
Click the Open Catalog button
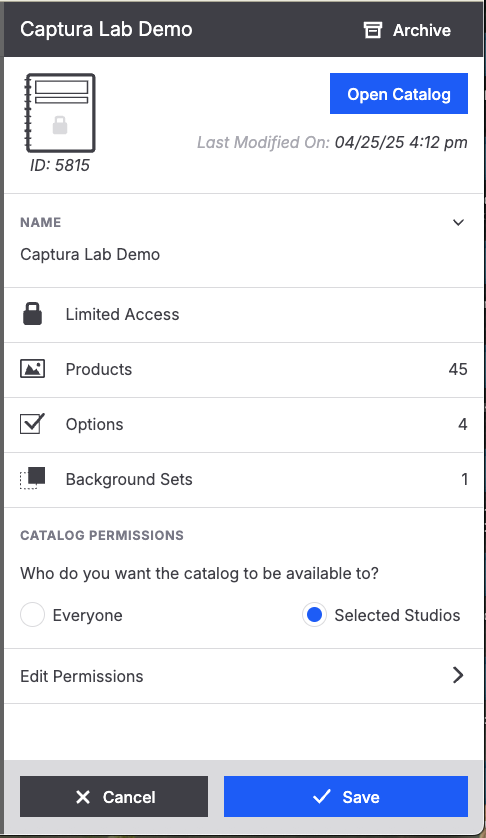pyautogui.click(x=399, y=94)
